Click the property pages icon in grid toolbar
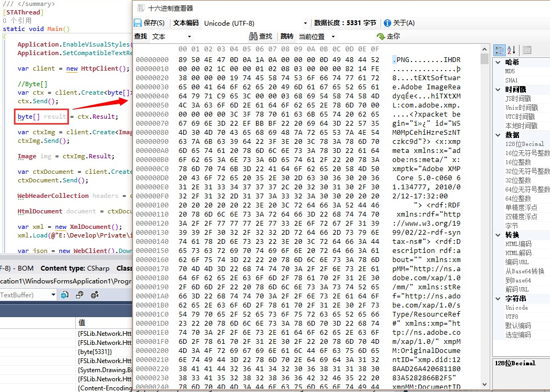 click(527, 50)
